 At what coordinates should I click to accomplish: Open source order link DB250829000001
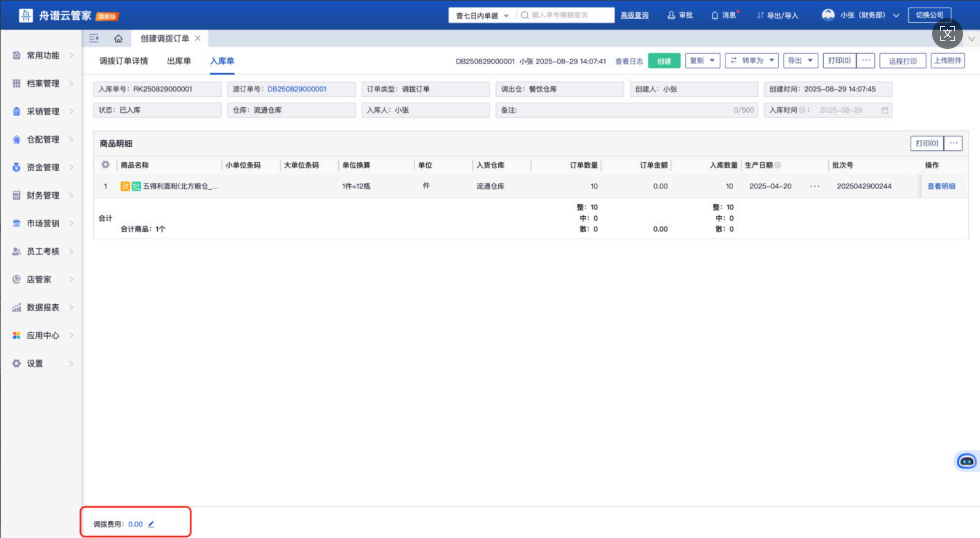coord(297,89)
